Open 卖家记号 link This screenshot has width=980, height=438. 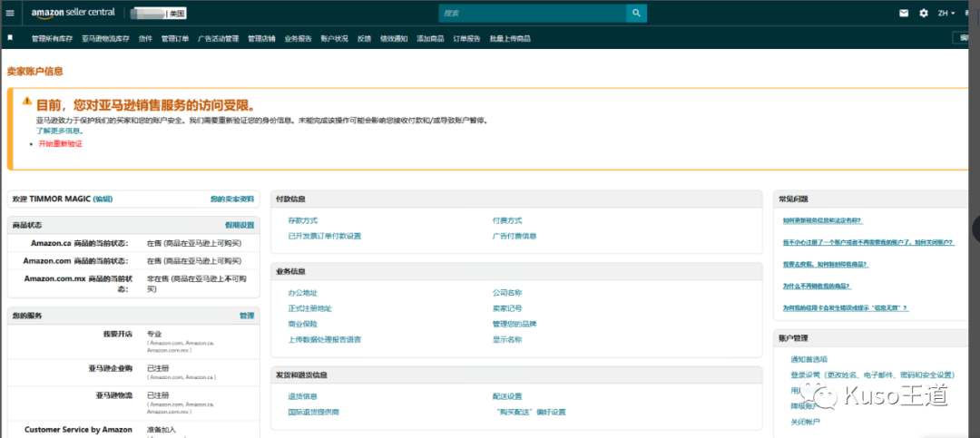click(507, 308)
